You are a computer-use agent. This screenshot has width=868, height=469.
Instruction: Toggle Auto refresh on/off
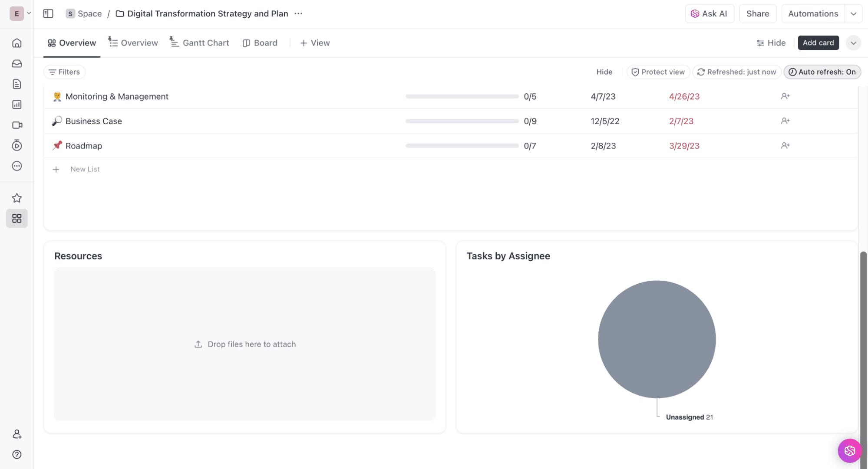(822, 72)
